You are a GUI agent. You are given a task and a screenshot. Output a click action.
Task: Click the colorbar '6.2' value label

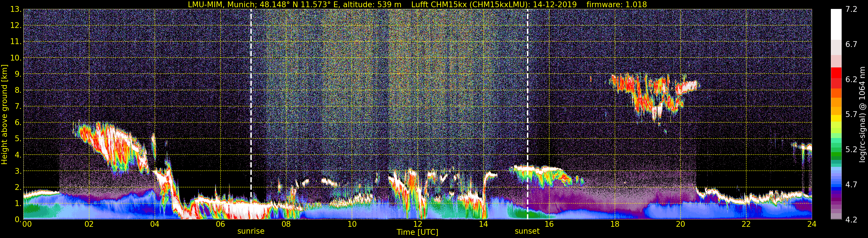coord(851,79)
